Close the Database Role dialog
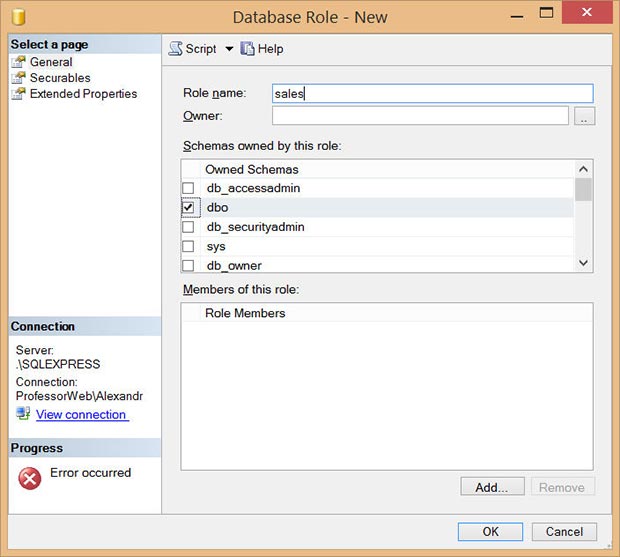 [587, 13]
